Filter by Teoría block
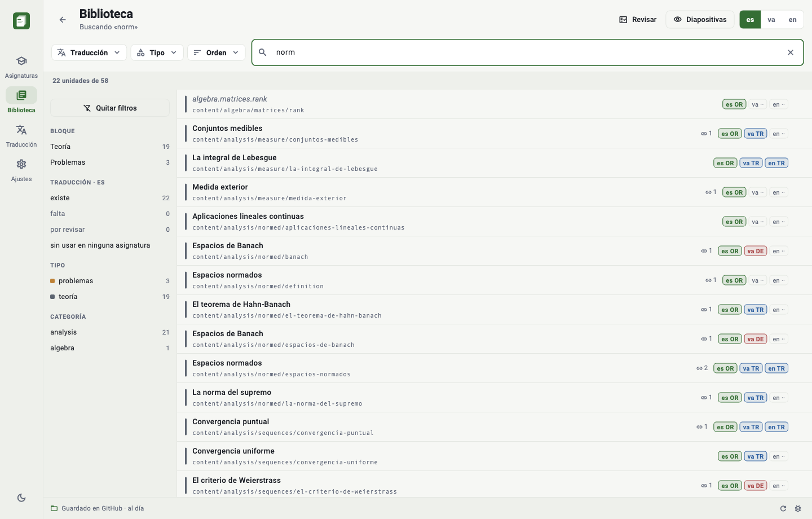This screenshot has width=812, height=519. pos(110,147)
